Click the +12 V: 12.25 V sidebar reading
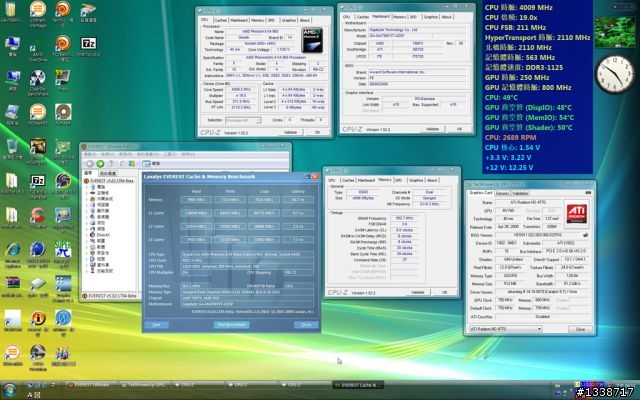This screenshot has width=640, height=400. click(x=509, y=167)
